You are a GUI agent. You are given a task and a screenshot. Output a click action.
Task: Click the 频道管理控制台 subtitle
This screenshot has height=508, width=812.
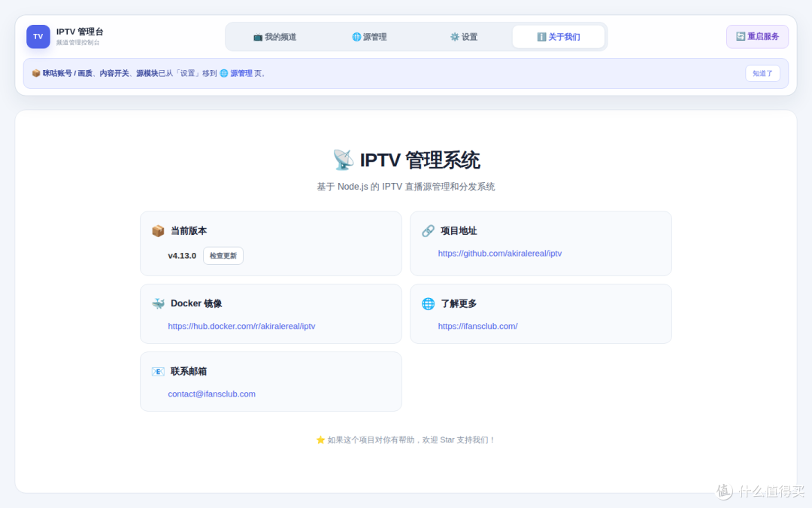point(77,42)
